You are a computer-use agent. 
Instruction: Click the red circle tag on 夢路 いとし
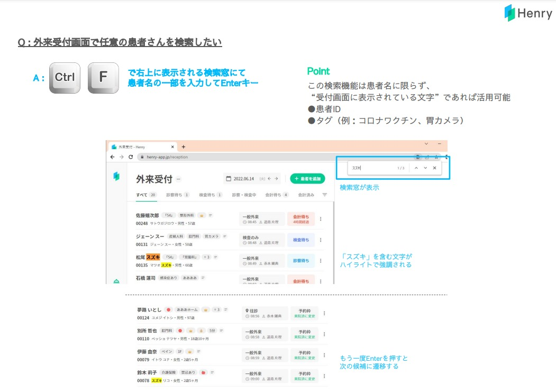pos(168,310)
